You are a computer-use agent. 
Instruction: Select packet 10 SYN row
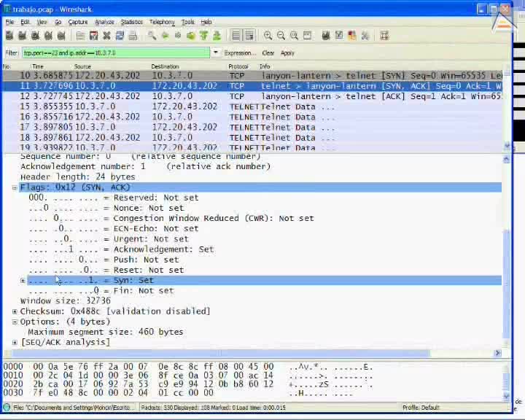pyautogui.click(x=252, y=76)
